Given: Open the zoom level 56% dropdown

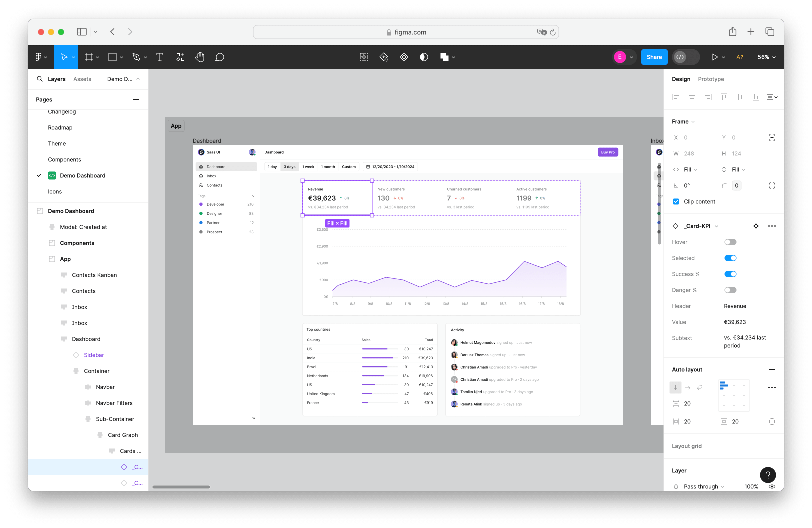Looking at the screenshot, I should pos(766,57).
